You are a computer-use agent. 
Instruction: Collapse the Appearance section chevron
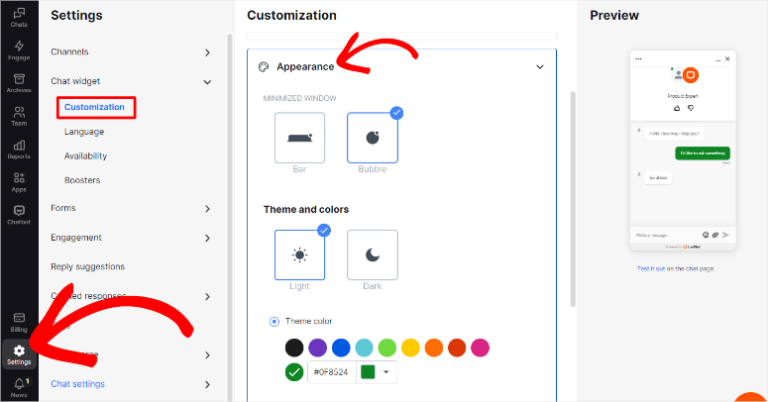[x=540, y=67]
